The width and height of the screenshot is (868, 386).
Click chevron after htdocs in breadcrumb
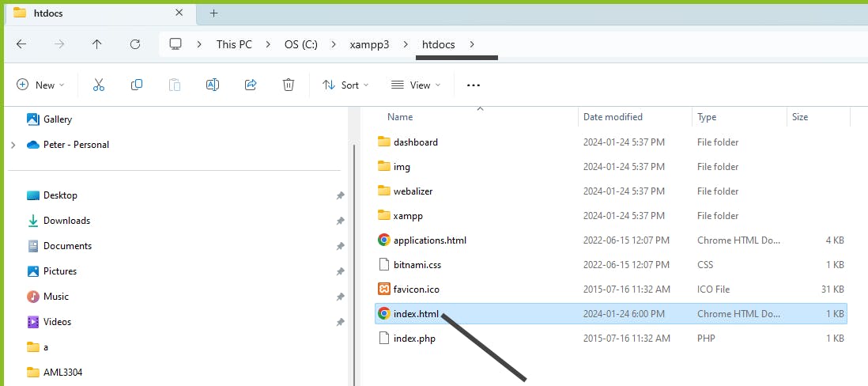coord(472,44)
